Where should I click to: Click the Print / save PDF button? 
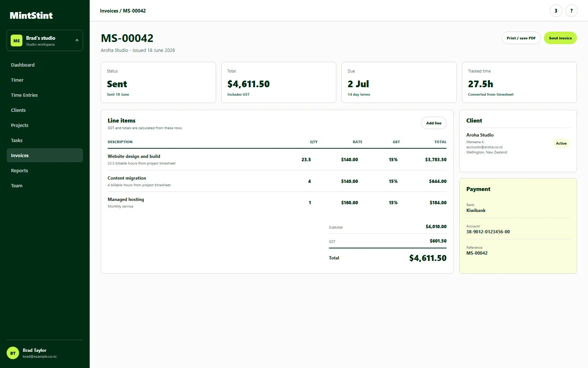pyautogui.click(x=521, y=38)
